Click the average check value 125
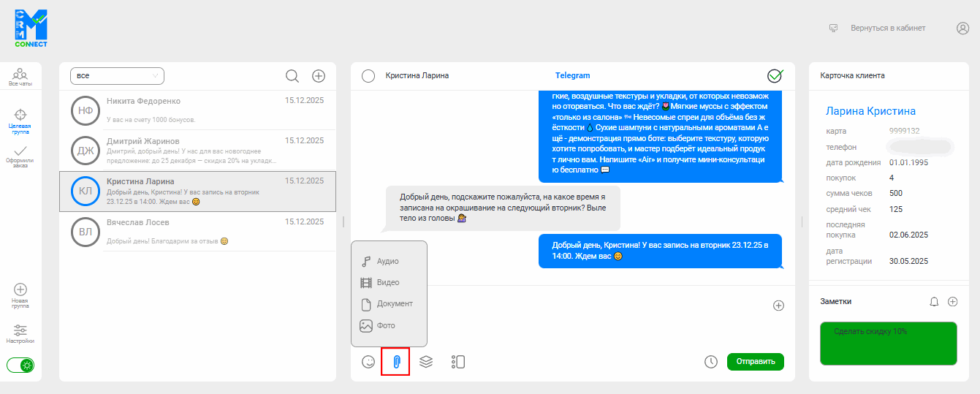Image resolution: width=980 pixels, height=394 pixels. 896,209
